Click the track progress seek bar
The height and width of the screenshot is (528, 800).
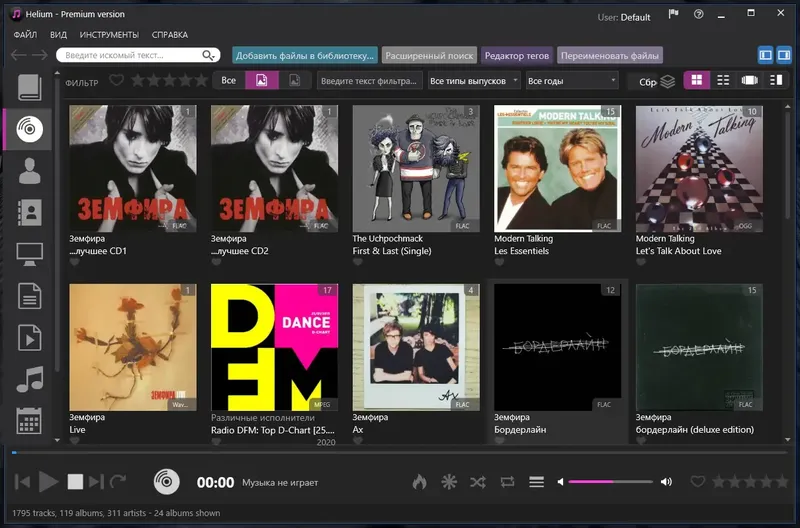[x=400, y=452]
